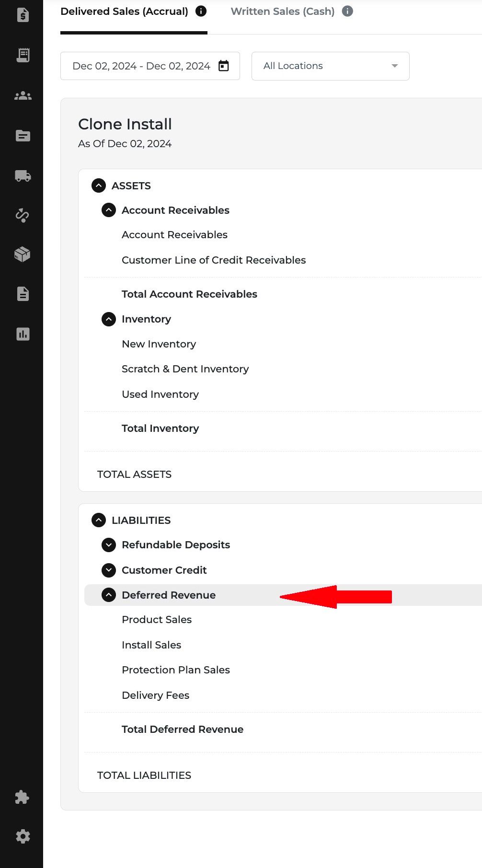Collapse the ASSETS section
The height and width of the screenshot is (868, 482).
[x=99, y=185]
